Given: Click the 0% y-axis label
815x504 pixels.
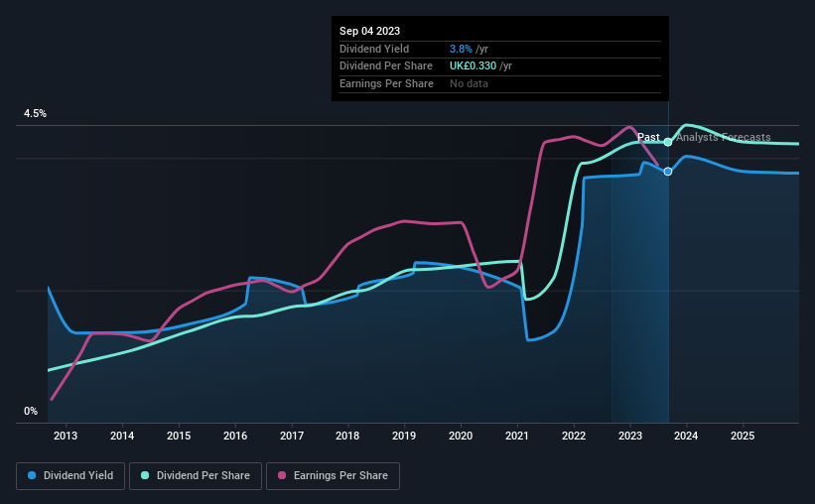Looking at the screenshot, I should point(31,411).
